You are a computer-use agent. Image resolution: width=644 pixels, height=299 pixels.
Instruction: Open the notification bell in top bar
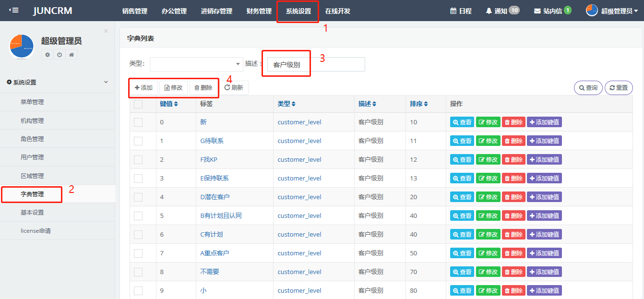[x=489, y=11]
